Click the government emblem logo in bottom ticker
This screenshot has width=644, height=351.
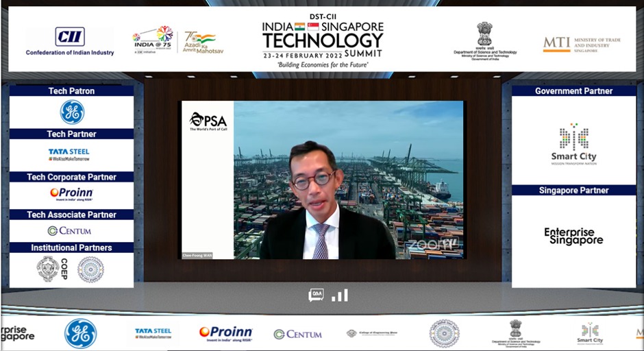517,333
